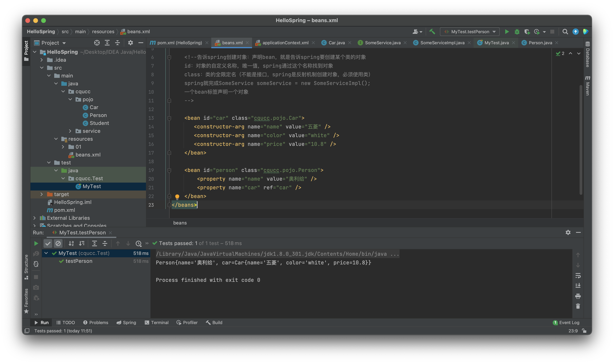Viewport: 614px width, 364px height.
Task: Rerun the tests using the Run panel's play icon
Action: pos(36,244)
